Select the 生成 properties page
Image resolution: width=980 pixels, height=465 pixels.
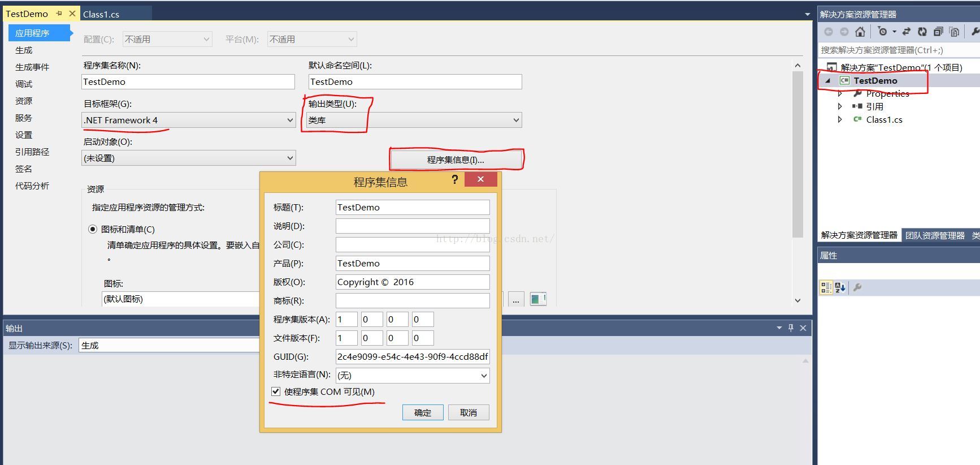(24, 50)
